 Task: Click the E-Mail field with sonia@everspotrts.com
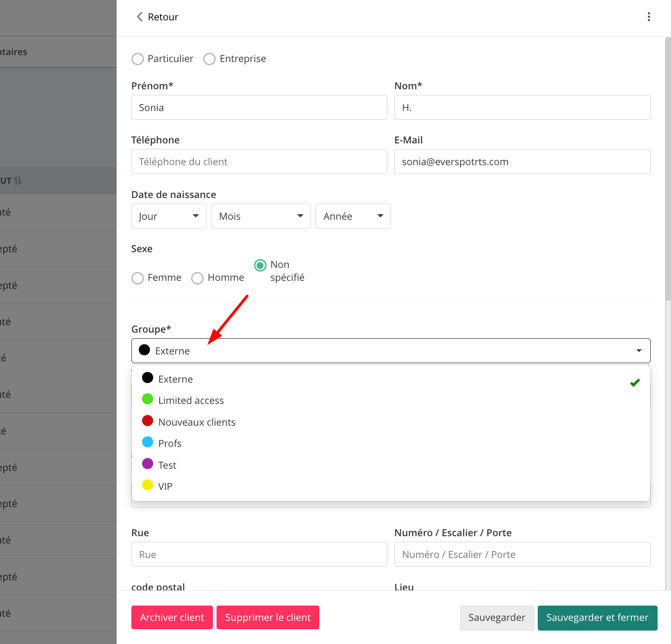pos(522,161)
